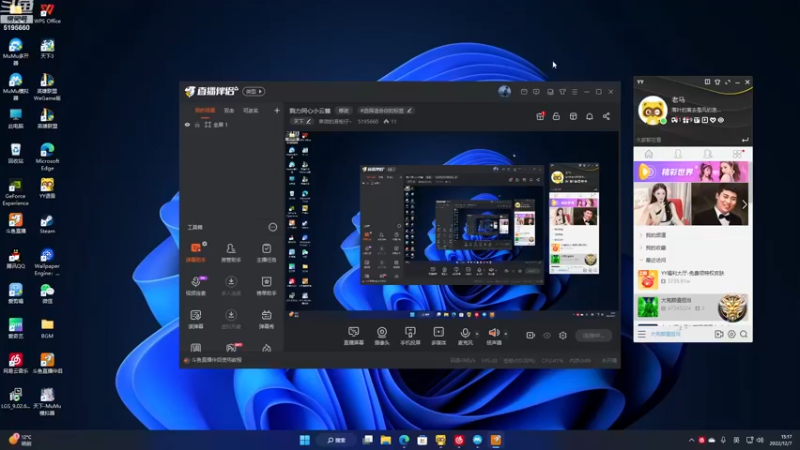This screenshot has height=450, width=800.
Task: Click the toolbox more-options circle button
Action: click(x=272, y=227)
